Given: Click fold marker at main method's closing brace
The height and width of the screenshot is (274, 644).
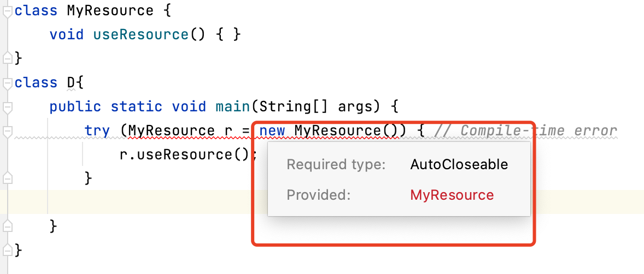Looking at the screenshot, I should 7,225.
